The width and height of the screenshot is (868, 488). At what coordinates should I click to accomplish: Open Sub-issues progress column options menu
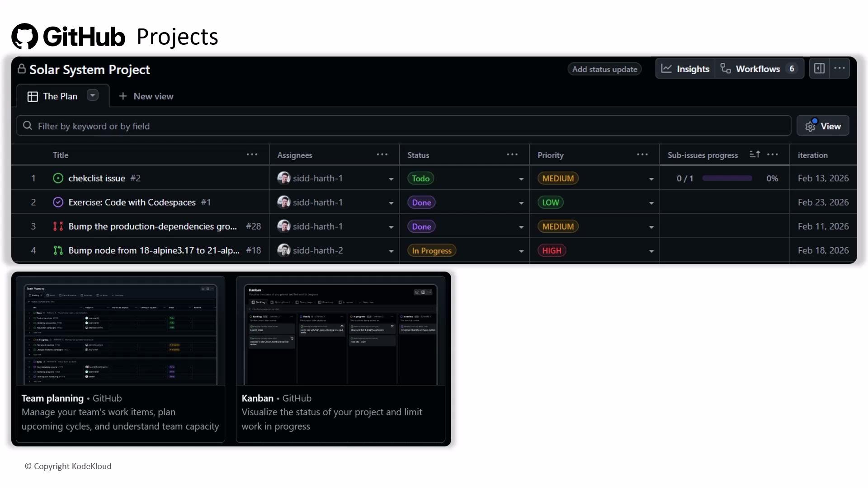tap(773, 155)
